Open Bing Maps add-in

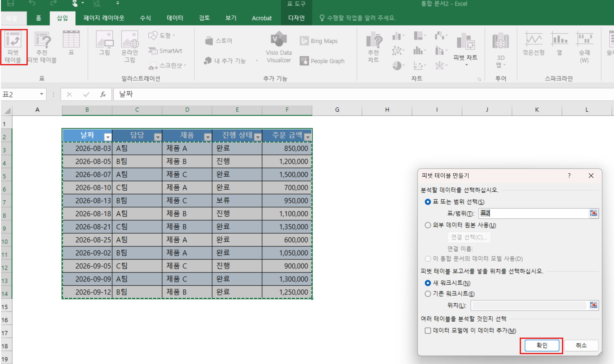click(x=319, y=41)
